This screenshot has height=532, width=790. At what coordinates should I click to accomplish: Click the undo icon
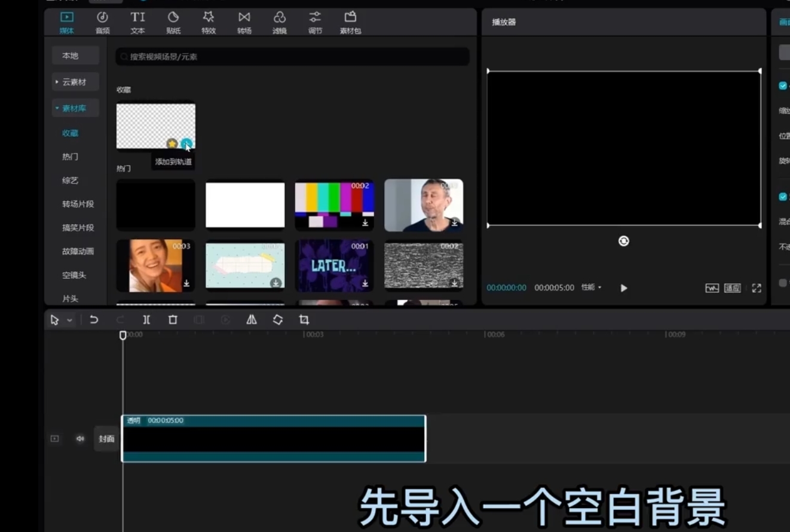pos(94,320)
